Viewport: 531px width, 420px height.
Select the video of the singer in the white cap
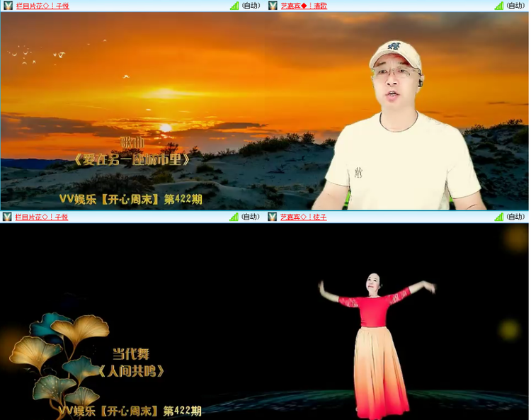[x=397, y=110]
